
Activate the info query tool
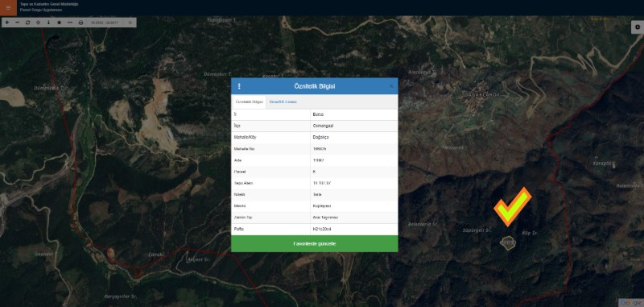[x=49, y=23]
